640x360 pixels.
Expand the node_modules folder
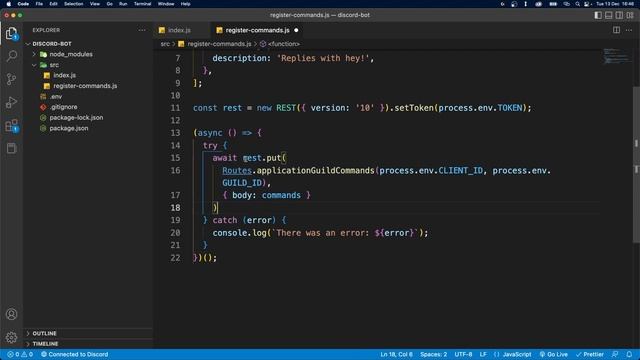click(x=71, y=54)
